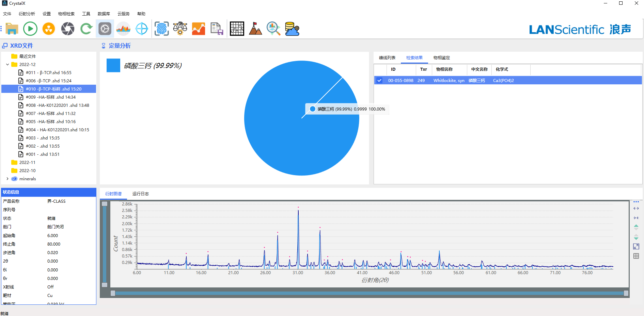The width and height of the screenshot is (644, 316).
Task: Uncheck the Whitlockite result row checkbox
Action: click(379, 81)
